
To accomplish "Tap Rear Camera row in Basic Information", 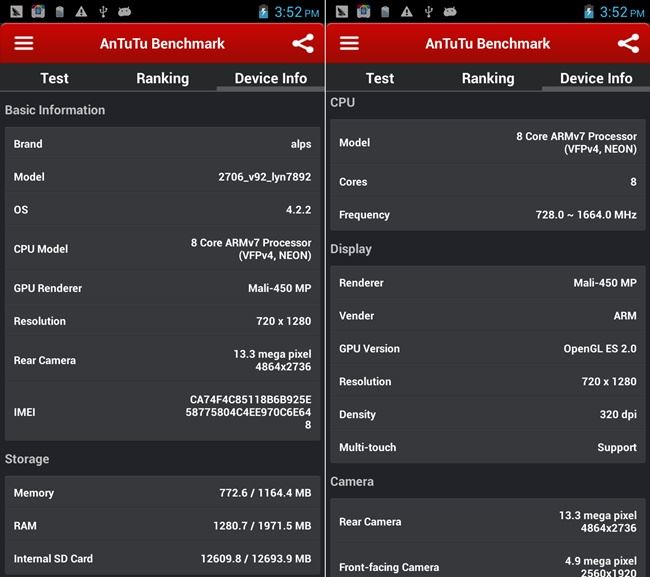I will (162, 360).
